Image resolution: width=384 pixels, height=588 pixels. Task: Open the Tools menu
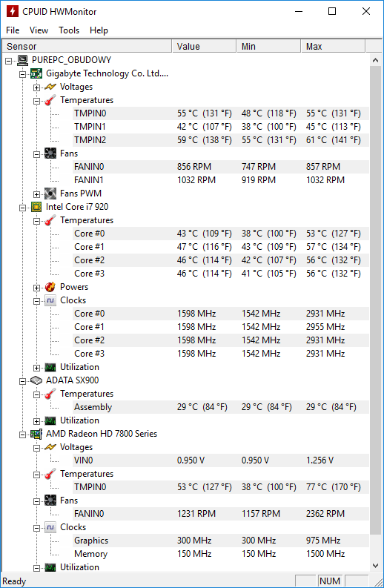click(69, 30)
